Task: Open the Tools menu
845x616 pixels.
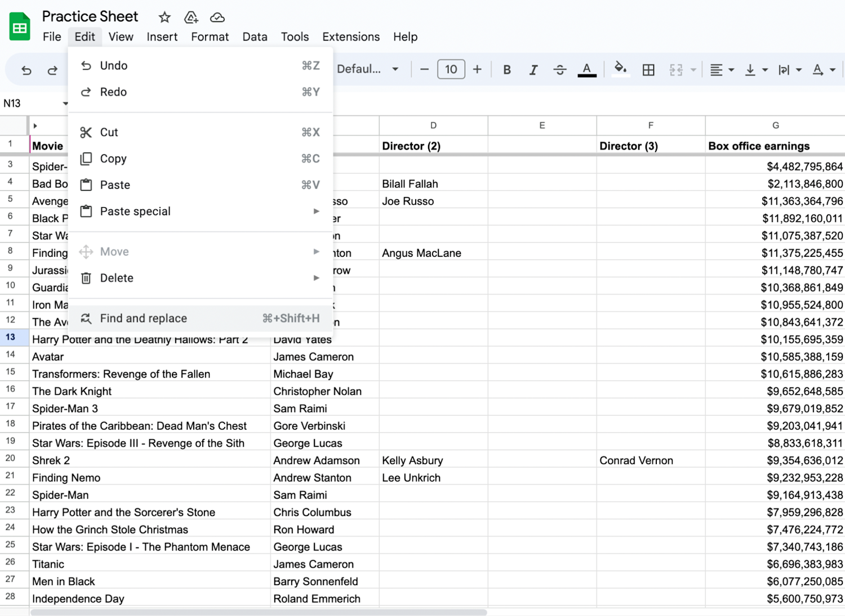Action: click(x=295, y=37)
